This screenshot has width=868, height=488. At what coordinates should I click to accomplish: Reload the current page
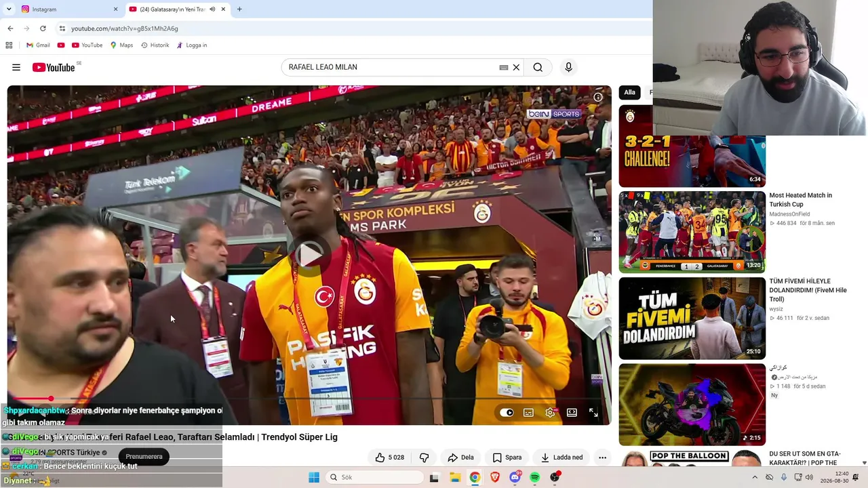tap(43, 28)
